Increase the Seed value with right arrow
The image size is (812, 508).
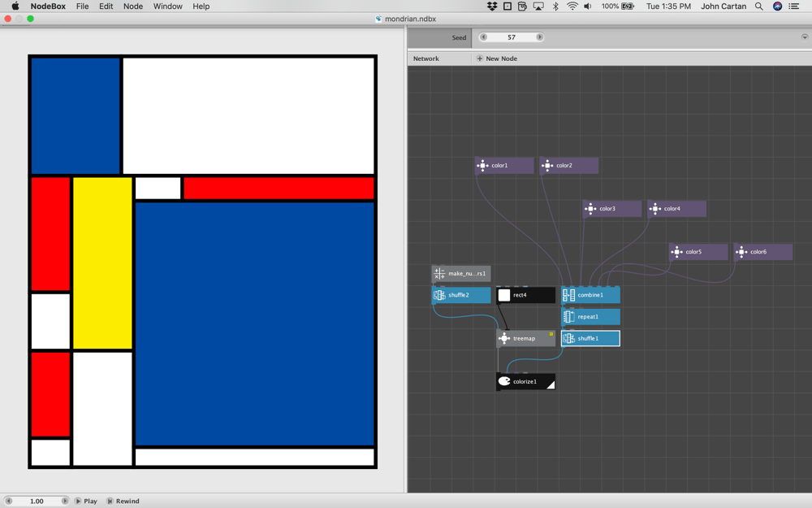pos(540,37)
